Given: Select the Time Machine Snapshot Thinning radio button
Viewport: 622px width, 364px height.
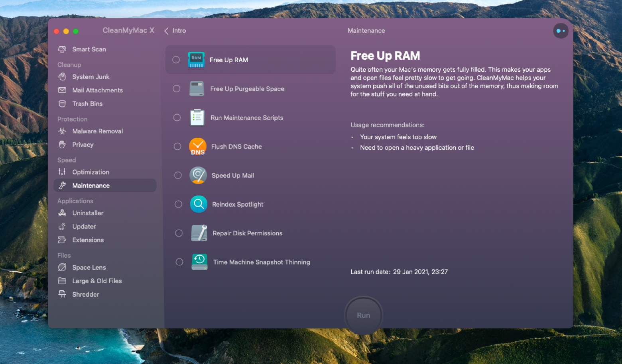Looking at the screenshot, I should tap(179, 262).
